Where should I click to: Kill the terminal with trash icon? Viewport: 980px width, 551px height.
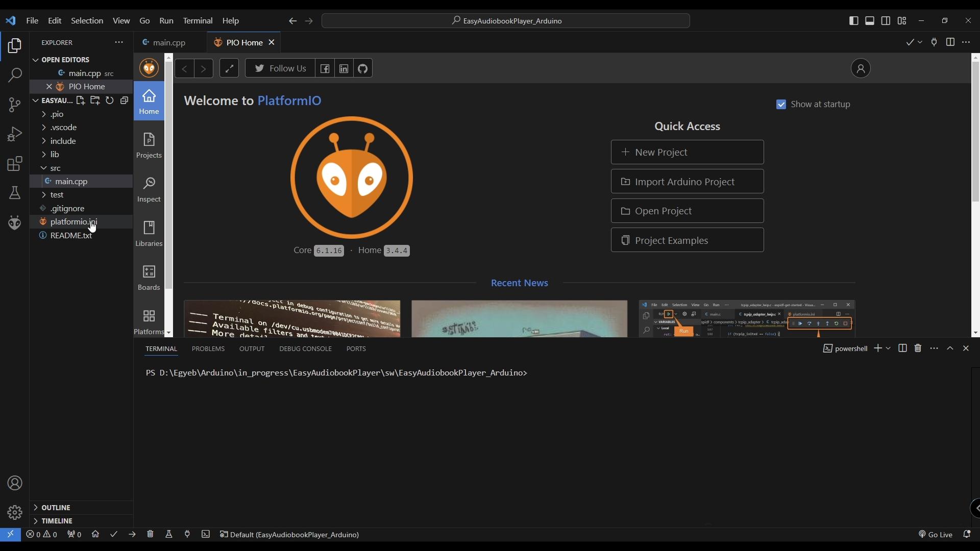pos(918,348)
